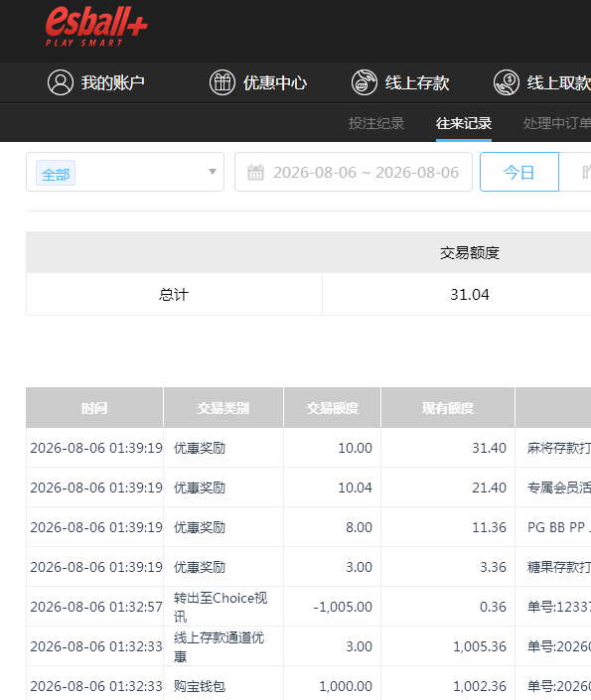
Task: Click the 时间 column header
Action: pyautogui.click(x=94, y=408)
